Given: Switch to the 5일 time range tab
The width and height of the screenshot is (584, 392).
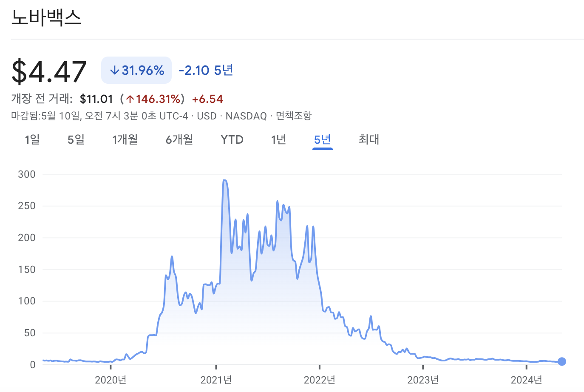Looking at the screenshot, I should (x=75, y=139).
